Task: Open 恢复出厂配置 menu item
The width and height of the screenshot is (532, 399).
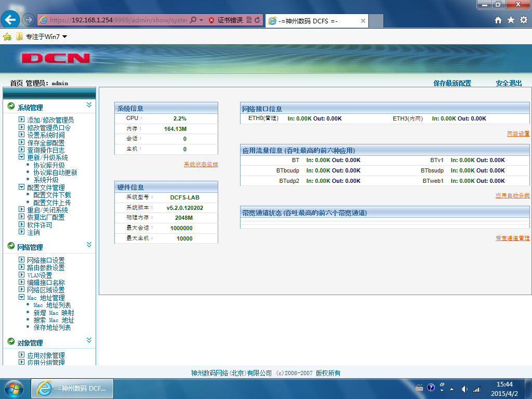Action: coord(46,217)
